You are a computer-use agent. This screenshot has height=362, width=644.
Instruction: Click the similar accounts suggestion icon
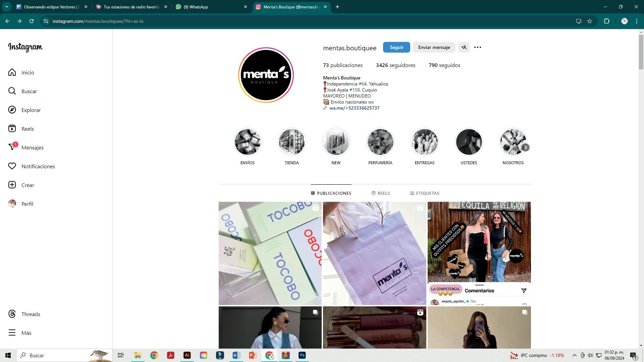pos(464,47)
